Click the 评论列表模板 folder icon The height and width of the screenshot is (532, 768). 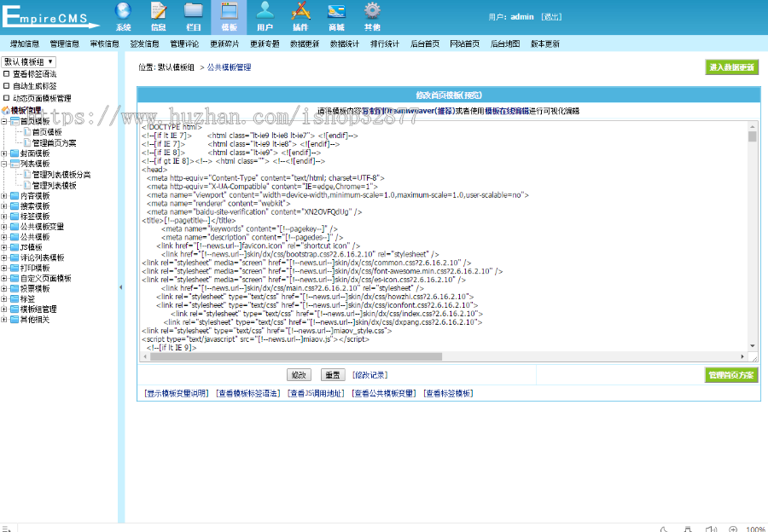[15, 257]
